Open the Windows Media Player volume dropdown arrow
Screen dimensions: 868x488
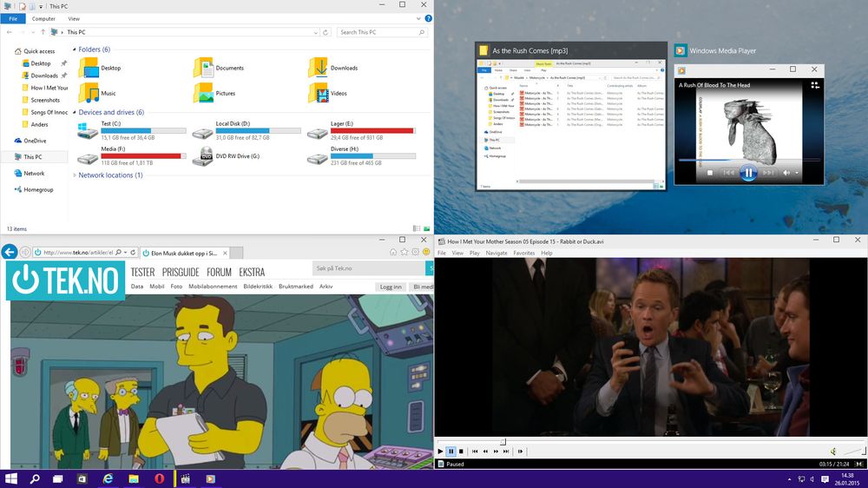[x=797, y=173]
